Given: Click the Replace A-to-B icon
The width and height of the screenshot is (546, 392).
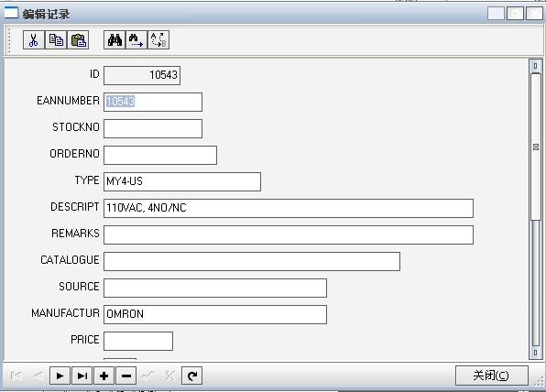Looking at the screenshot, I should click(x=158, y=40).
